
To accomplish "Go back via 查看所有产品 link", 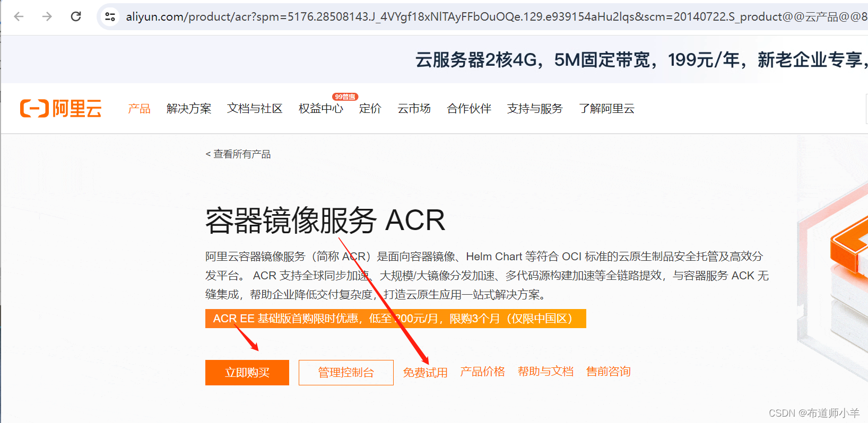I will (238, 154).
